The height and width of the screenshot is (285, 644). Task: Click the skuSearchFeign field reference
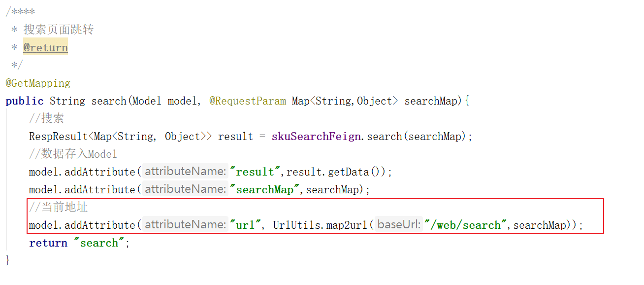(316, 137)
